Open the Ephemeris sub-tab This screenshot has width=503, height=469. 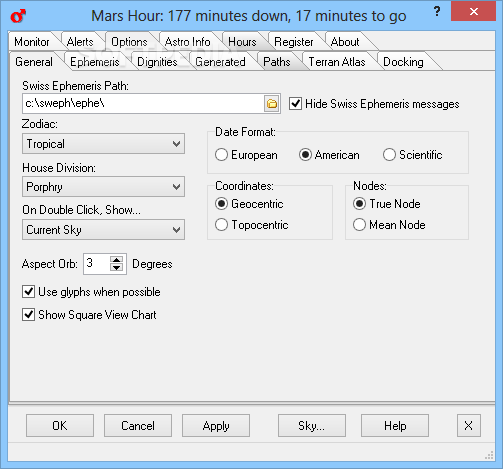(x=95, y=62)
